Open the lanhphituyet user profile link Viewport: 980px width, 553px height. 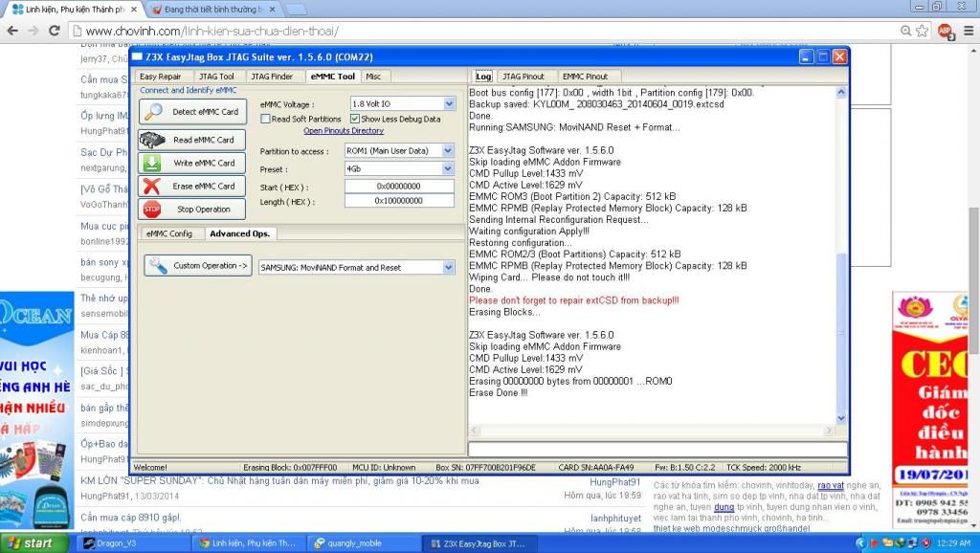point(615,518)
